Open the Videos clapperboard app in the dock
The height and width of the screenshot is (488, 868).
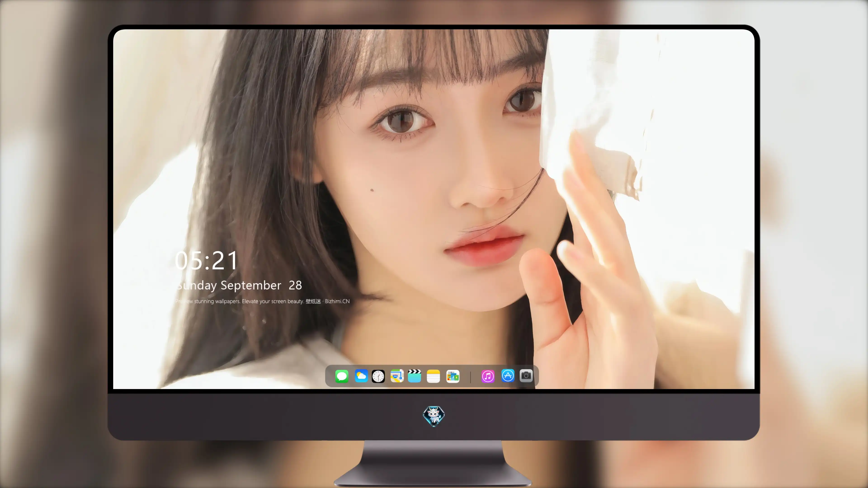click(415, 376)
